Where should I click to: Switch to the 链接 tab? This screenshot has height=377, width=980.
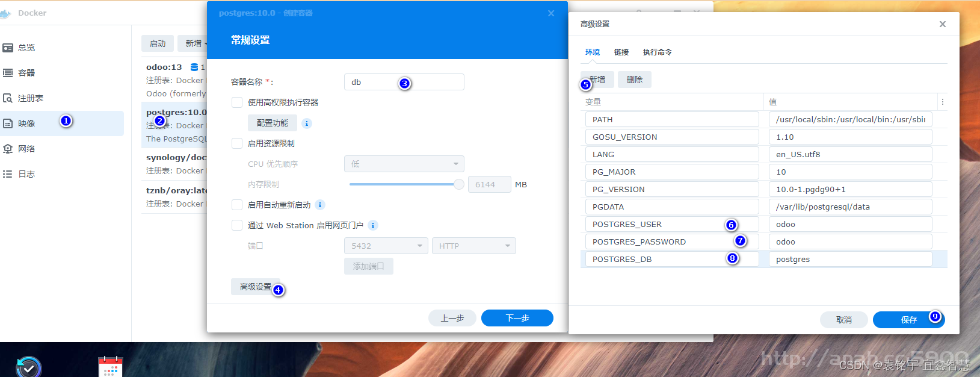621,52
